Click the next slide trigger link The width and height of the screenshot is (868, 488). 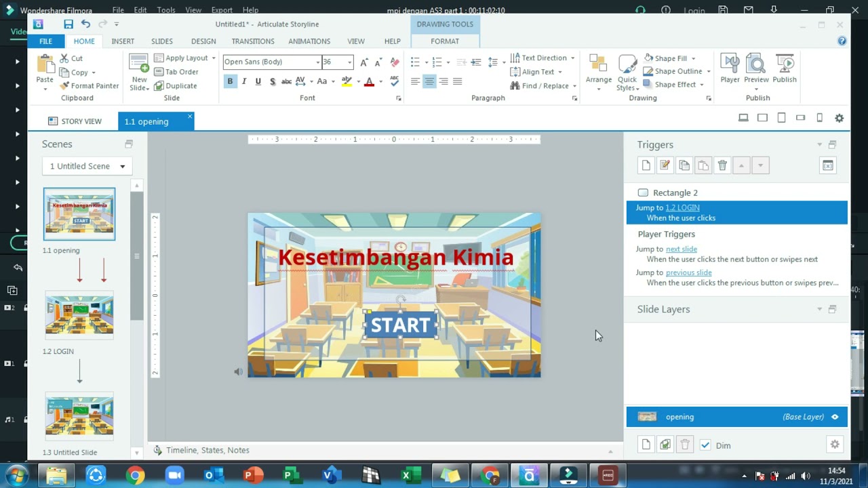[682, 249]
